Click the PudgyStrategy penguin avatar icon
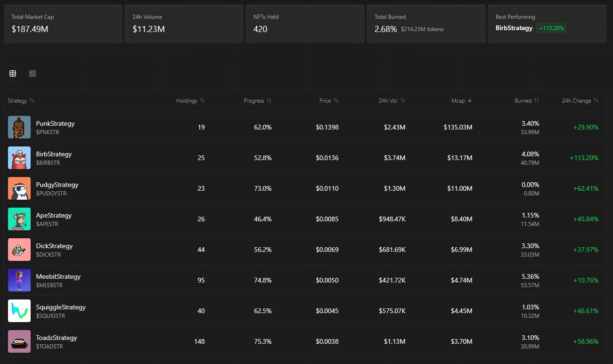Image resolution: width=613 pixels, height=364 pixels. [19, 188]
